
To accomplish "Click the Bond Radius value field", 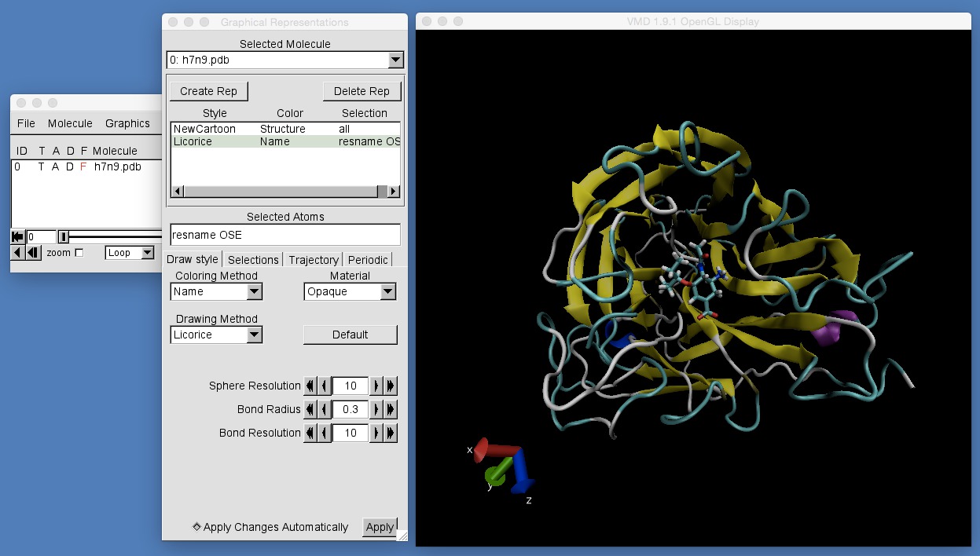I will [x=351, y=409].
